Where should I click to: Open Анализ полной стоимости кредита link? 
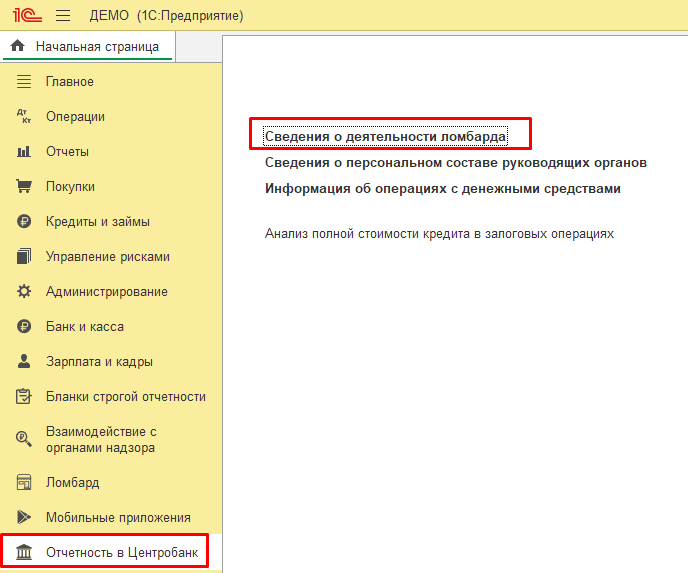pyautogui.click(x=439, y=233)
